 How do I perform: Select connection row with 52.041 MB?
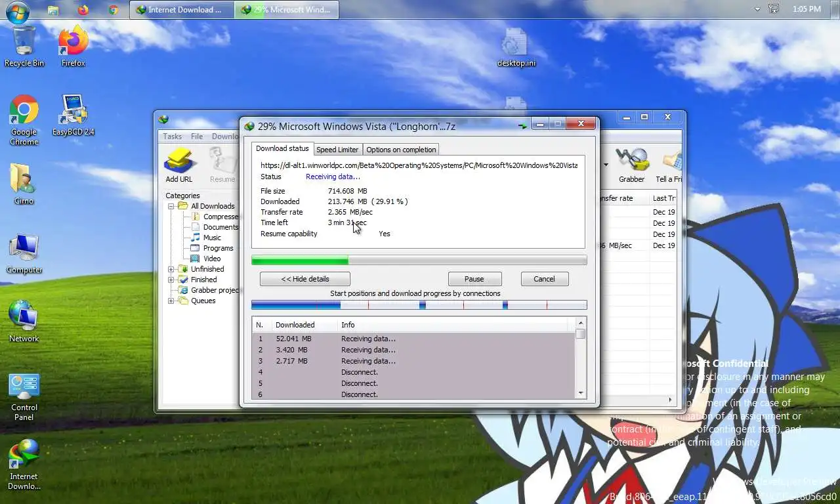(x=413, y=339)
